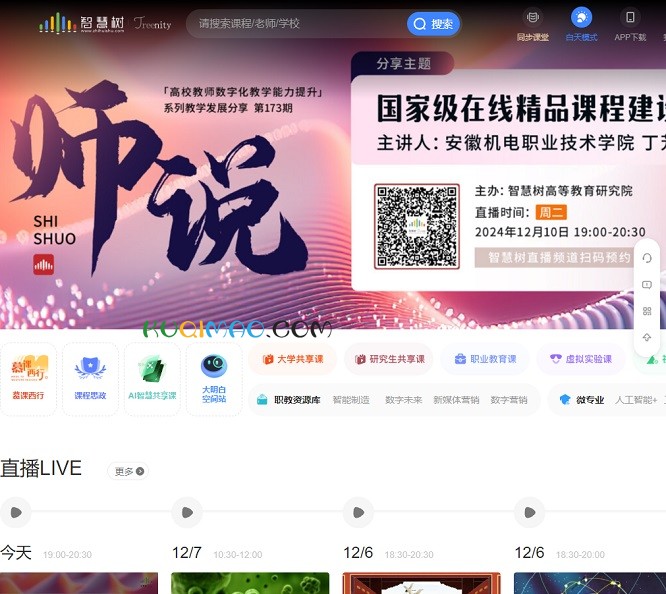The width and height of the screenshot is (666, 594).
Task: Click play marker above 12/6 18:30-20:00
Action: [530, 512]
